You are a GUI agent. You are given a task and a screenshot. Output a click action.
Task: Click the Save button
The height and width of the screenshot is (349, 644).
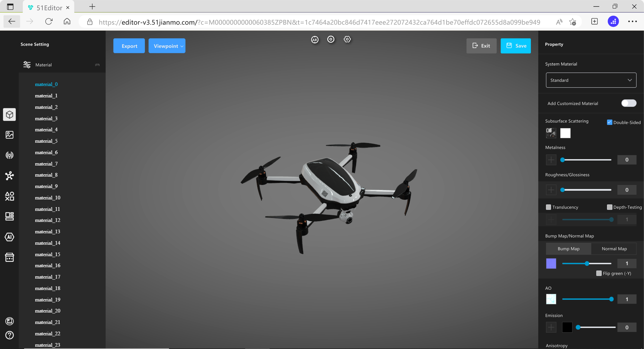click(x=515, y=46)
